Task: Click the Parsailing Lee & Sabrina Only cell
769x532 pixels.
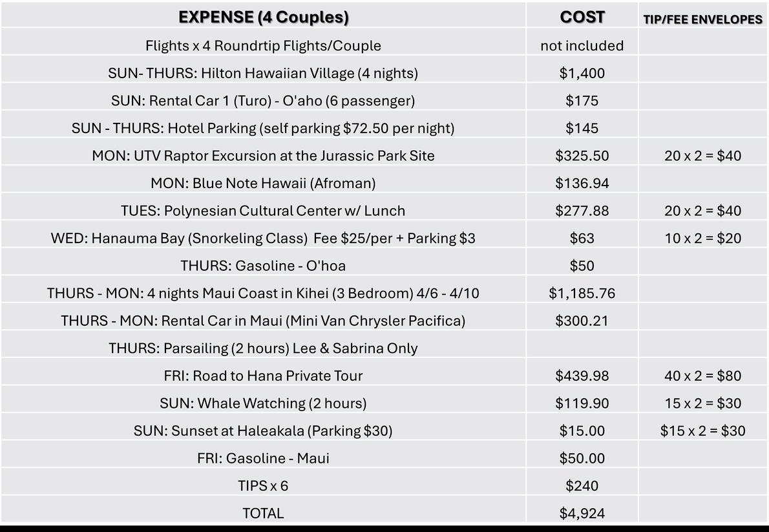Action: point(263,348)
